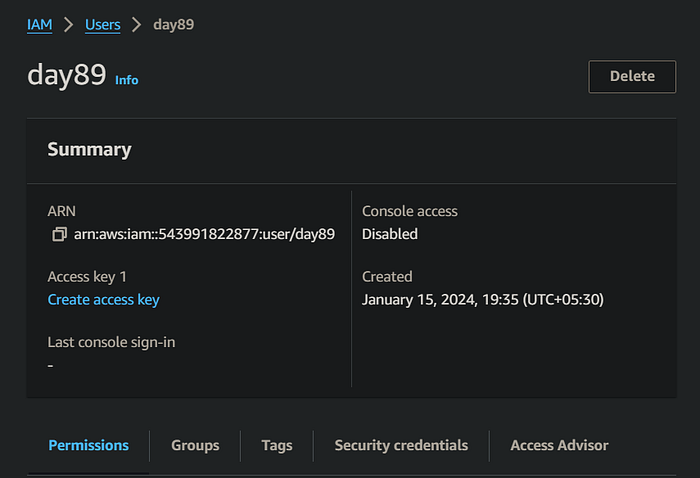
Task: Click the Console access Disabled status
Action: [390, 234]
